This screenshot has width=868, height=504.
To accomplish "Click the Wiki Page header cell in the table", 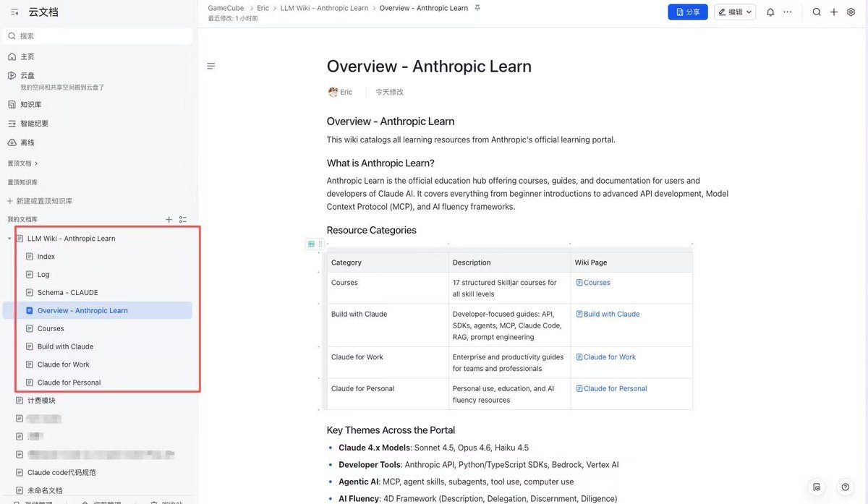I will [631, 262].
